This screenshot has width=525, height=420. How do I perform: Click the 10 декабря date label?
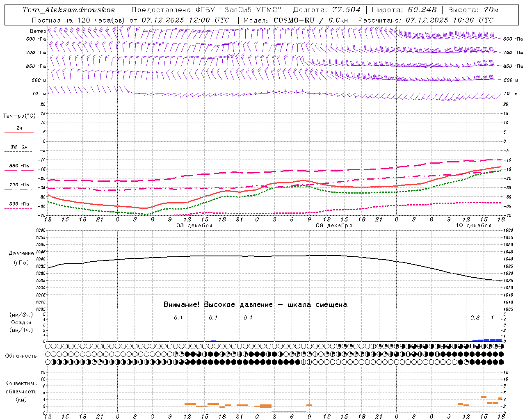(473, 226)
